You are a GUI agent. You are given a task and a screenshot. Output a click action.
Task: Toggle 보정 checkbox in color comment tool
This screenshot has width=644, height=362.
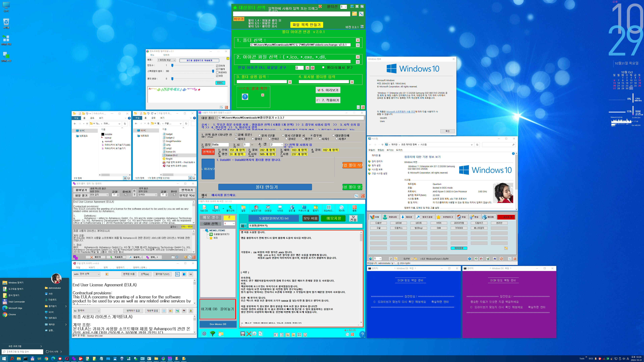click(217, 76)
